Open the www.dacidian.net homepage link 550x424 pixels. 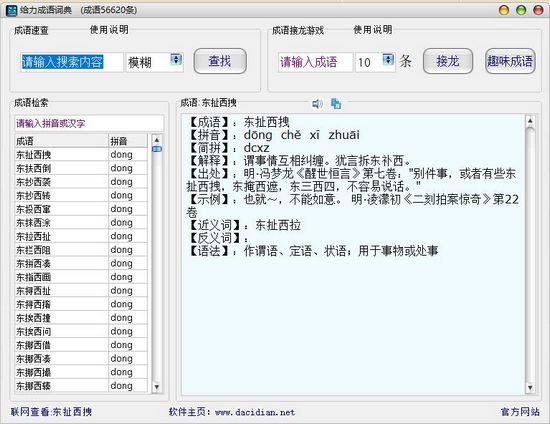[x=255, y=412]
